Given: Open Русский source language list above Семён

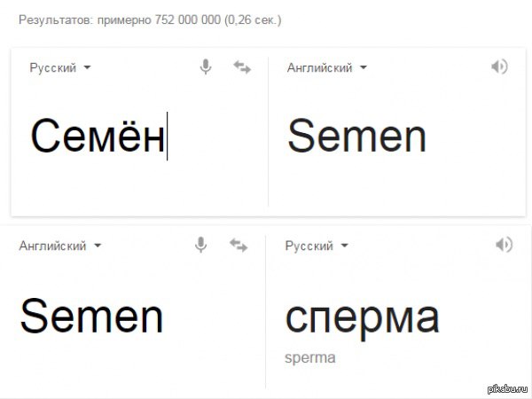Looking at the screenshot, I should point(60,67).
